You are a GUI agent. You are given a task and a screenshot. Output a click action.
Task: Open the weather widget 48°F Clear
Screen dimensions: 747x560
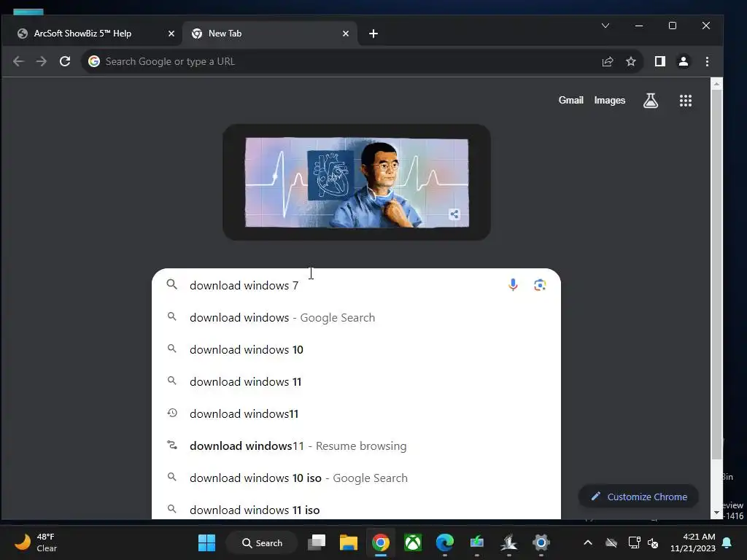point(36,542)
